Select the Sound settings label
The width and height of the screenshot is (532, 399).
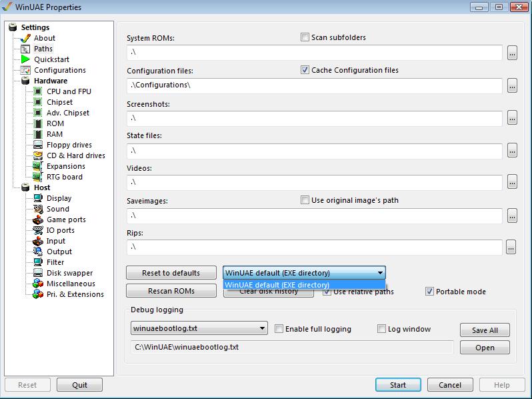[x=58, y=209]
